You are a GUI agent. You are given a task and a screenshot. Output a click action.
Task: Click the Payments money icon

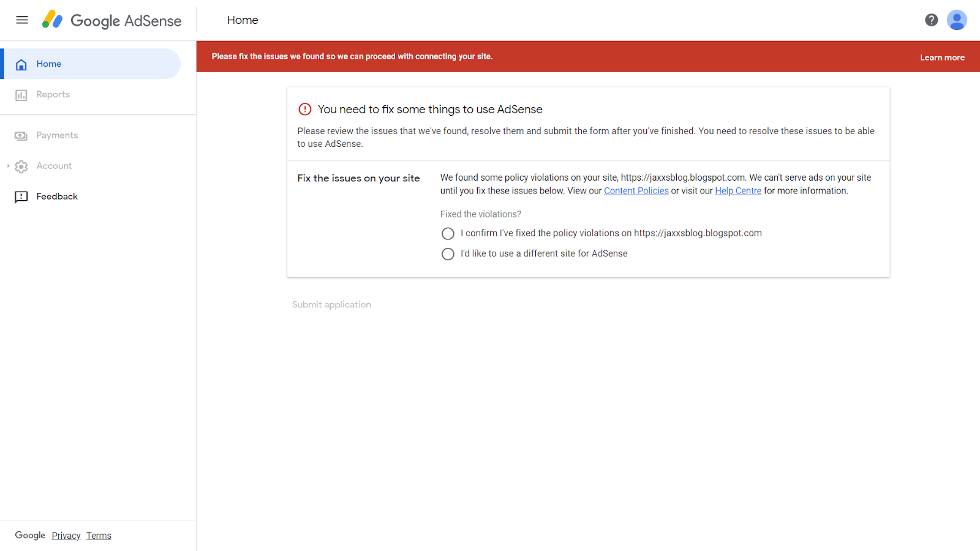pos(21,136)
